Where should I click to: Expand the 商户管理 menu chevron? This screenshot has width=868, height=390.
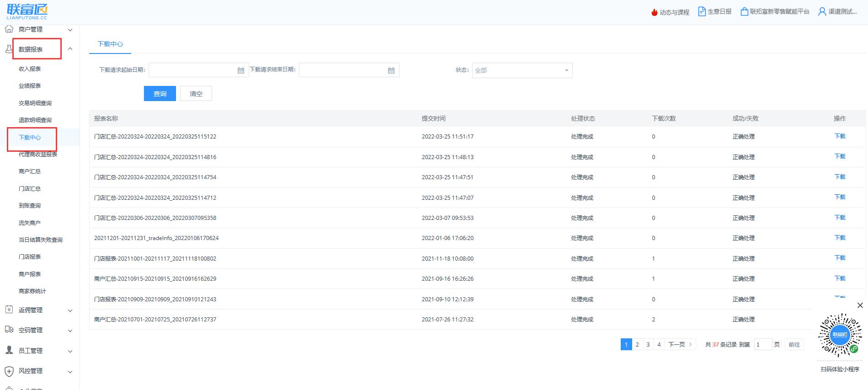click(70, 30)
